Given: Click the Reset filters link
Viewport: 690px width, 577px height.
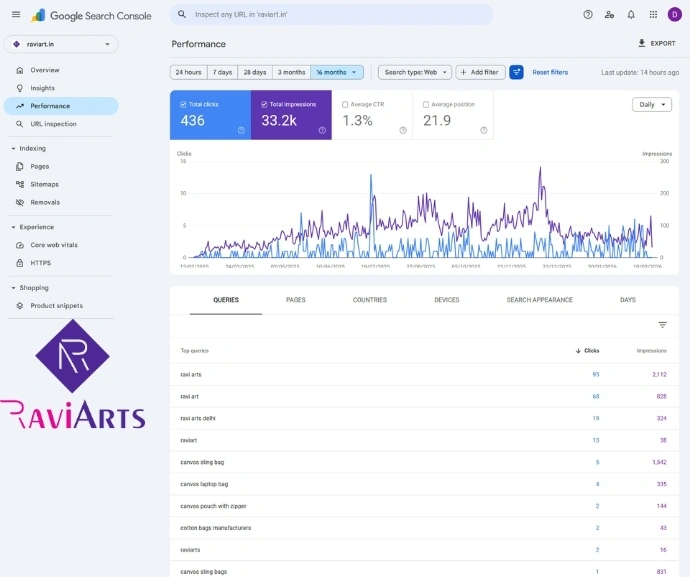Looking at the screenshot, I should click(549, 72).
